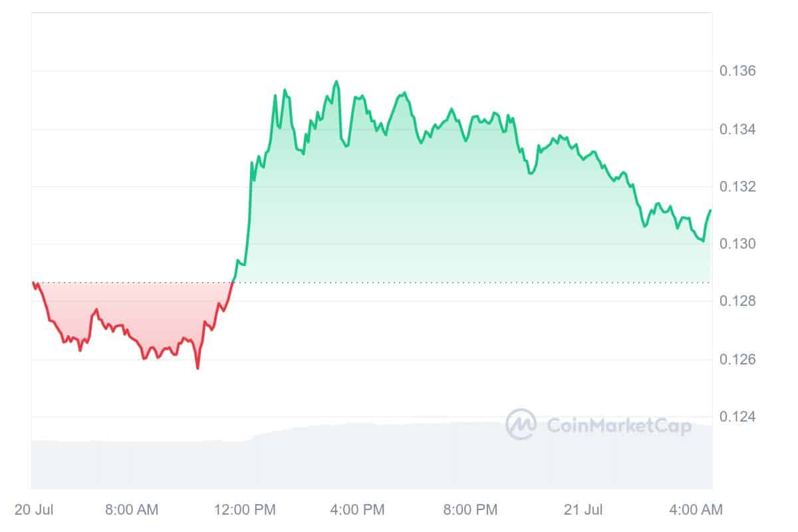Image resolution: width=798 pixels, height=532 pixels.
Task: Click the gray volume area at the bottom
Action: click(x=372, y=459)
